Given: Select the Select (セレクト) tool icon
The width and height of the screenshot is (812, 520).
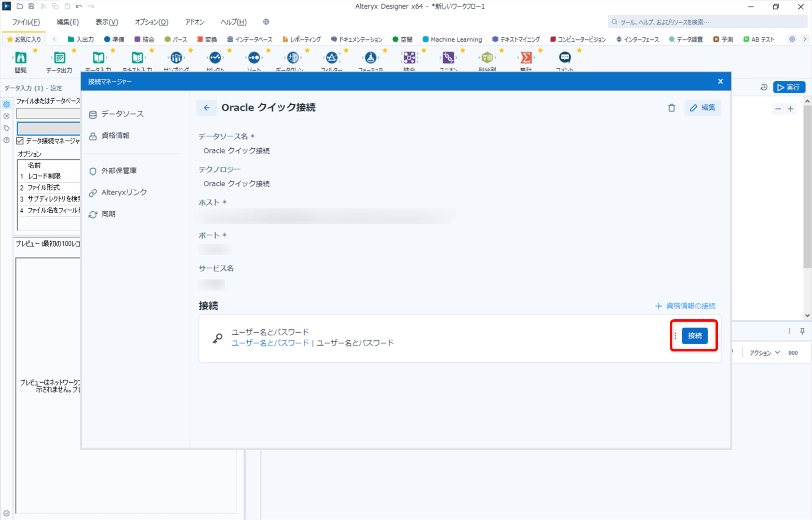Looking at the screenshot, I should [x=215, y=58].
